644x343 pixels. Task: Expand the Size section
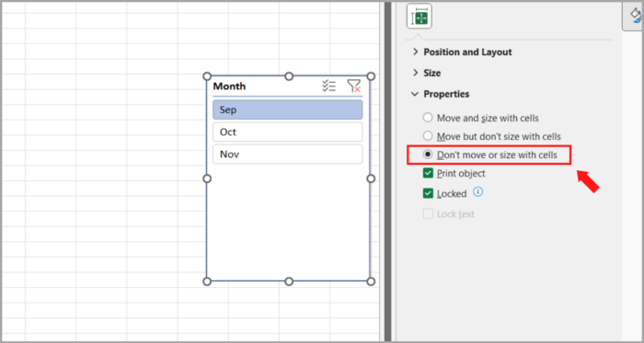426,73
